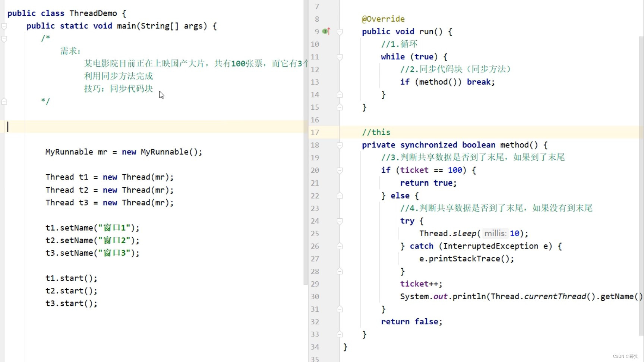Collapse the if (ticket == 100) block
The height and width of the screenshot is (362, 644).
(340, 171)
